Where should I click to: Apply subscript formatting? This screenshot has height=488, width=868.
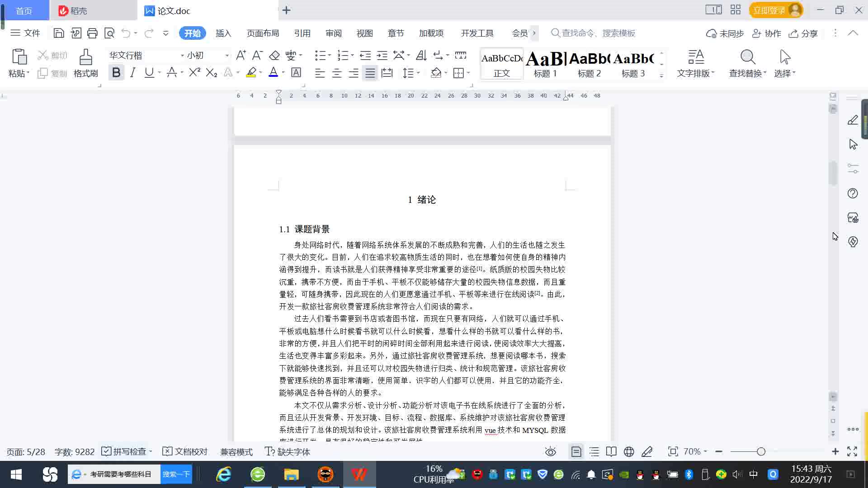(x=212, y=72)
